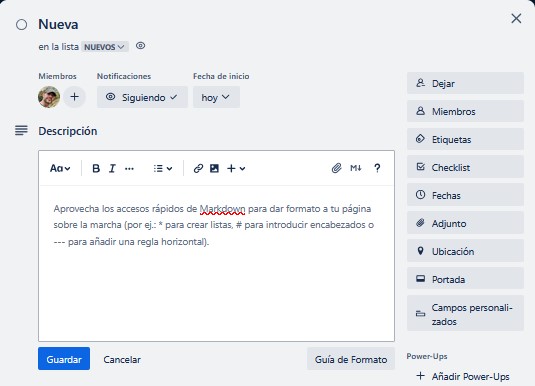Screen dimensions: 535x386
Task: Open the lists dropdown in the editor toolbar
Action: pos(163,168)
